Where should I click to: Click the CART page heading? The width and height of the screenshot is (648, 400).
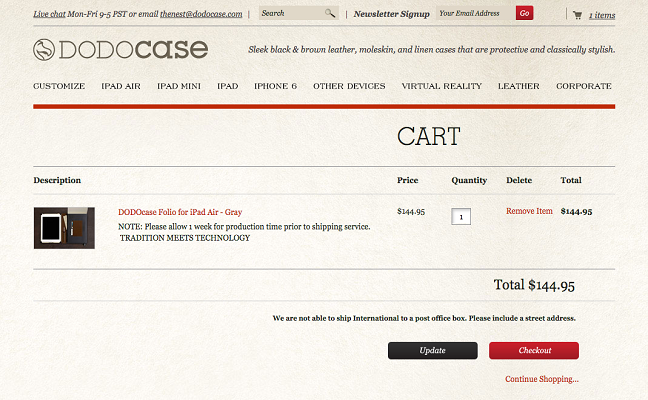coord(429,136)
